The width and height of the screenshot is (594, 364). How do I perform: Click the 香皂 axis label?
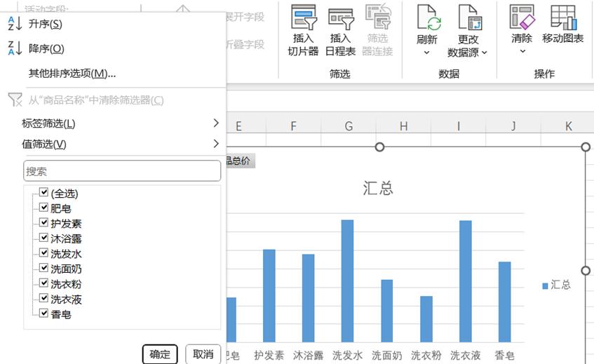tap(505, 356)
